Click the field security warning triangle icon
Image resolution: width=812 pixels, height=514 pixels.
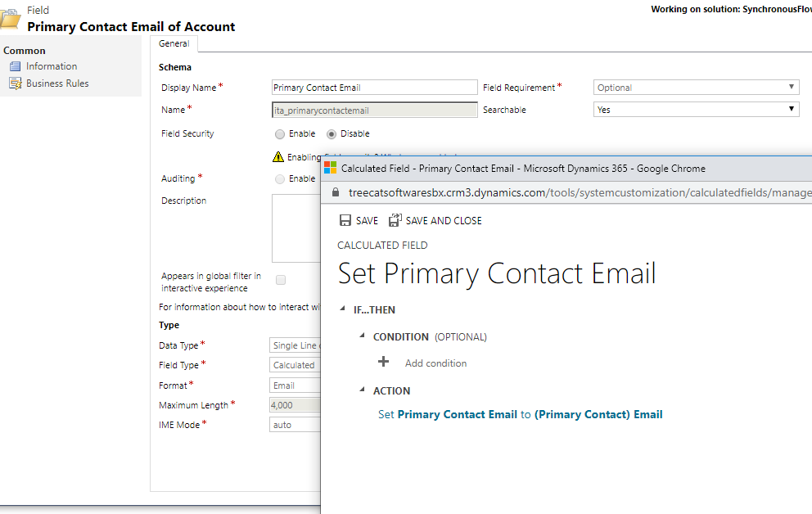pyautogui.click(x=278, y=156)
